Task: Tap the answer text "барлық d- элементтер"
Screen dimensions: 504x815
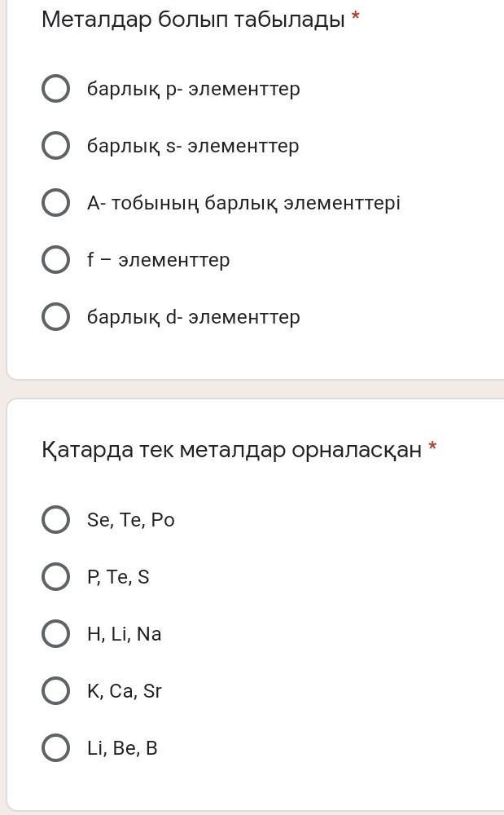Action: click(x=194, y=317)
